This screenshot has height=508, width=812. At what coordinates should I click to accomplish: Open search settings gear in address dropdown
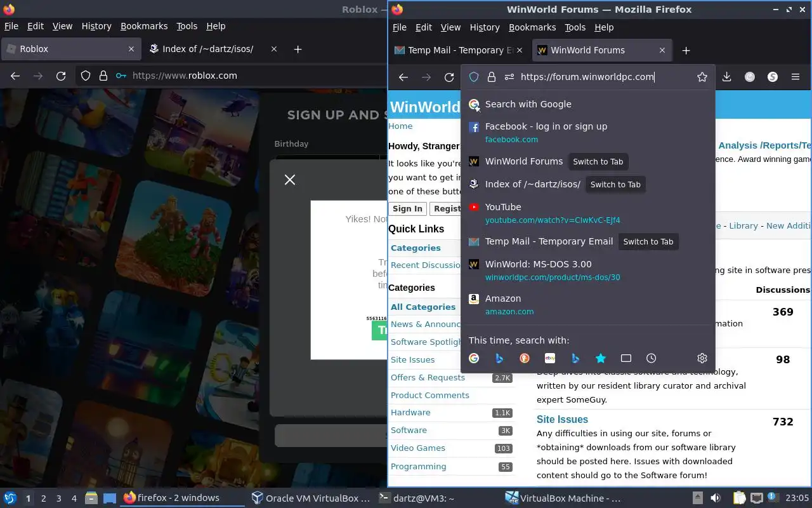(702, 358)
